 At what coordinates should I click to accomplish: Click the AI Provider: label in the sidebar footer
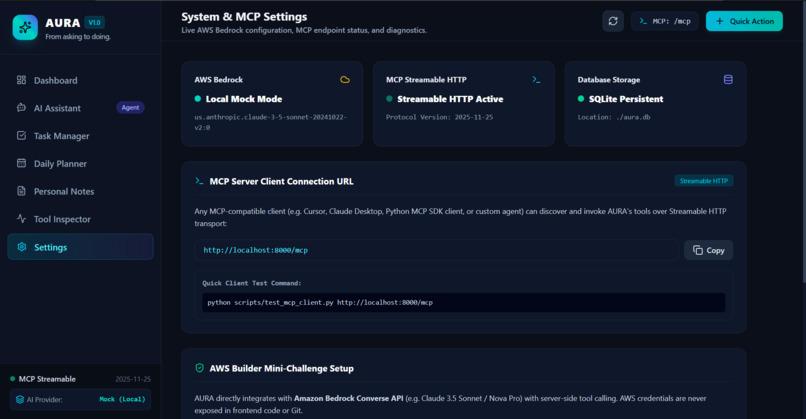44,399
